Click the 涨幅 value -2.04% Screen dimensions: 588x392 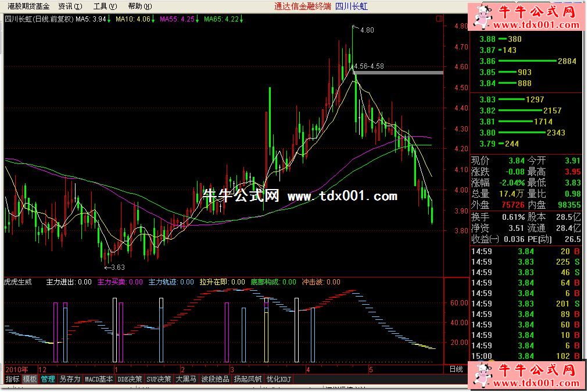click(512, 183)
